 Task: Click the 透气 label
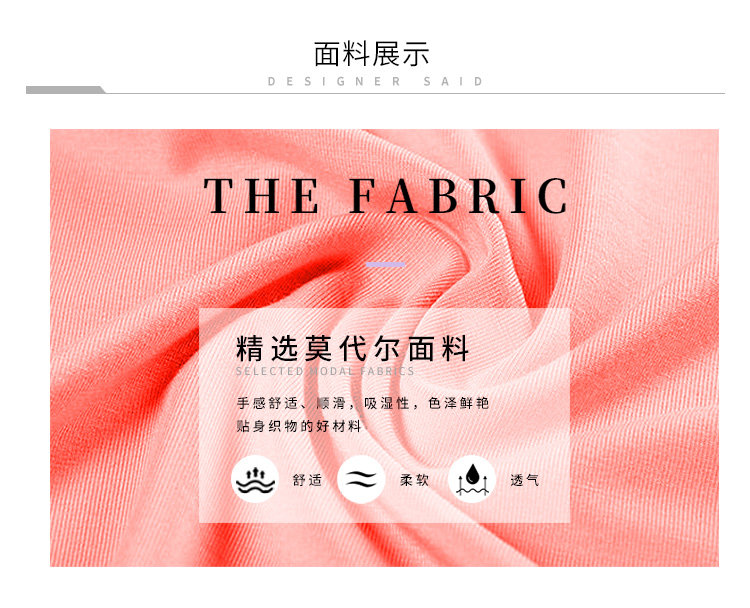525,480
